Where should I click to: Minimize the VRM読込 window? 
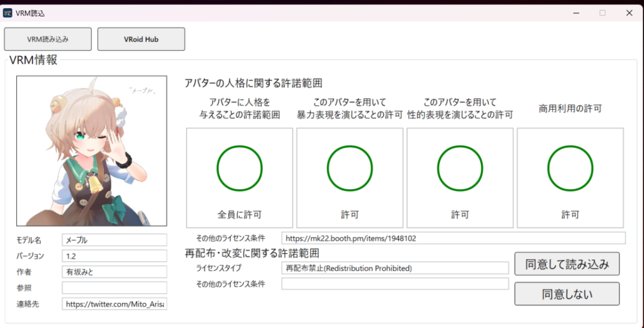[576, 13]
